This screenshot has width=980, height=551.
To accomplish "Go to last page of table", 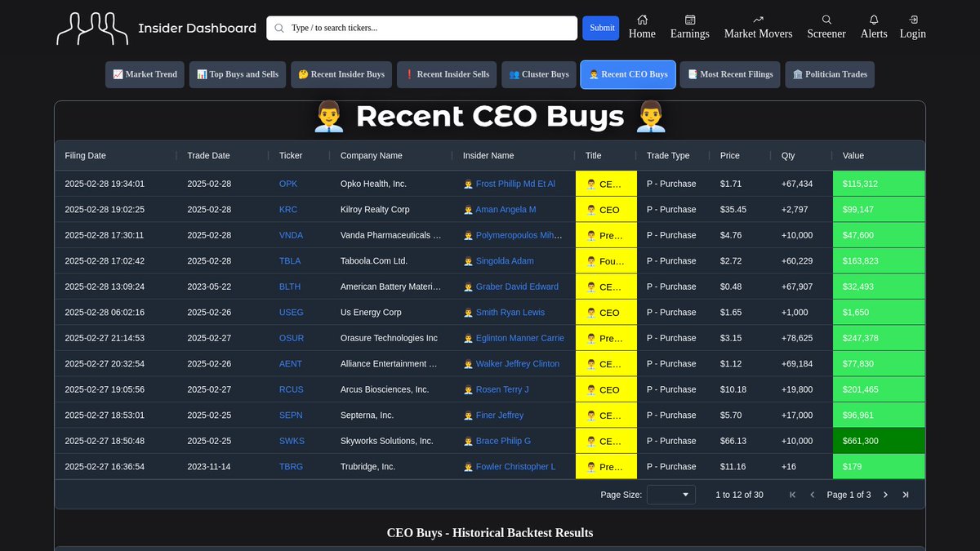I will pyautogui.click(x=905, y=495).
